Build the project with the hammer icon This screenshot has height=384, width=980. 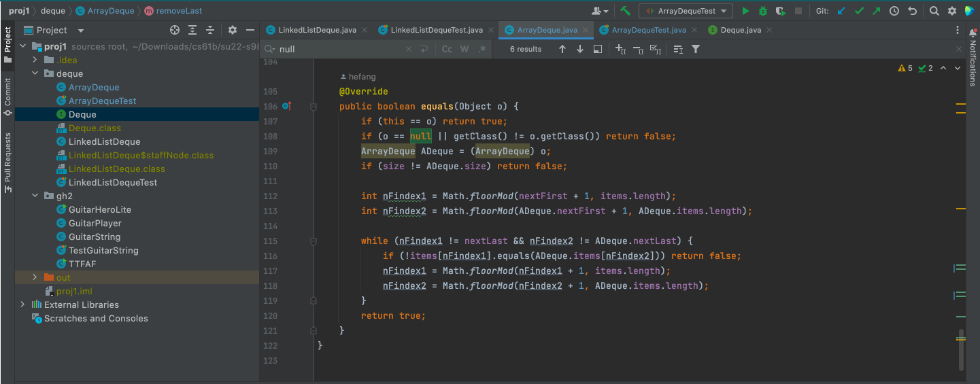(625, 11)
